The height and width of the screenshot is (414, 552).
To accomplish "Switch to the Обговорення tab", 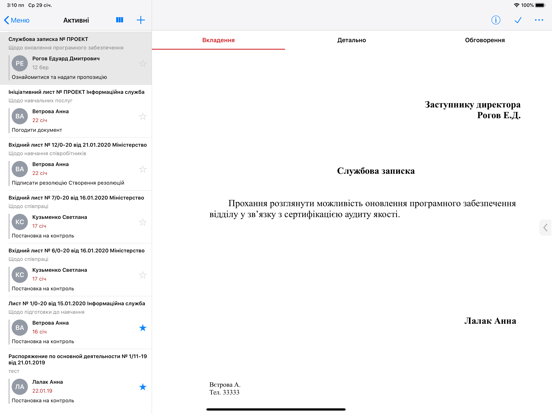I will pyautogui.click(x=485, y=40).
